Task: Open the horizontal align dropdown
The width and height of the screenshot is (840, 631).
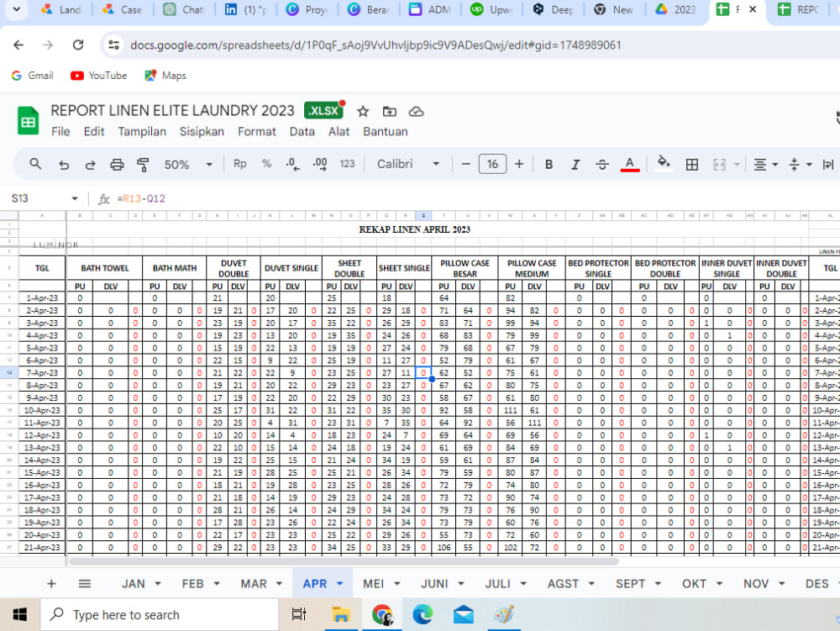Action: [x=766, y=165]
